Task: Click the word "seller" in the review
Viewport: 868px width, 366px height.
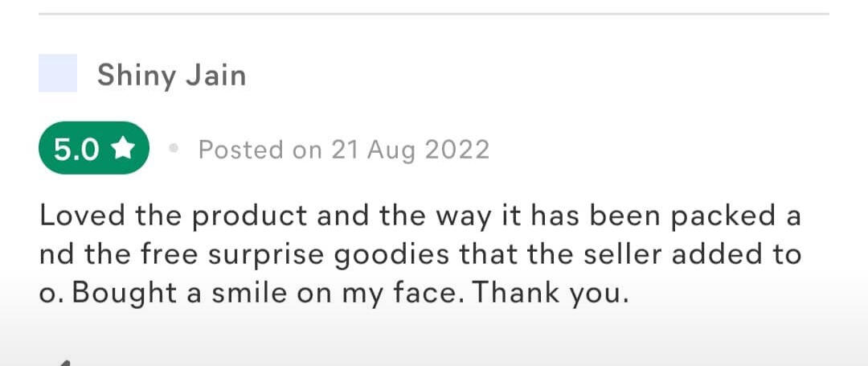Action: (x=623, y=254)
